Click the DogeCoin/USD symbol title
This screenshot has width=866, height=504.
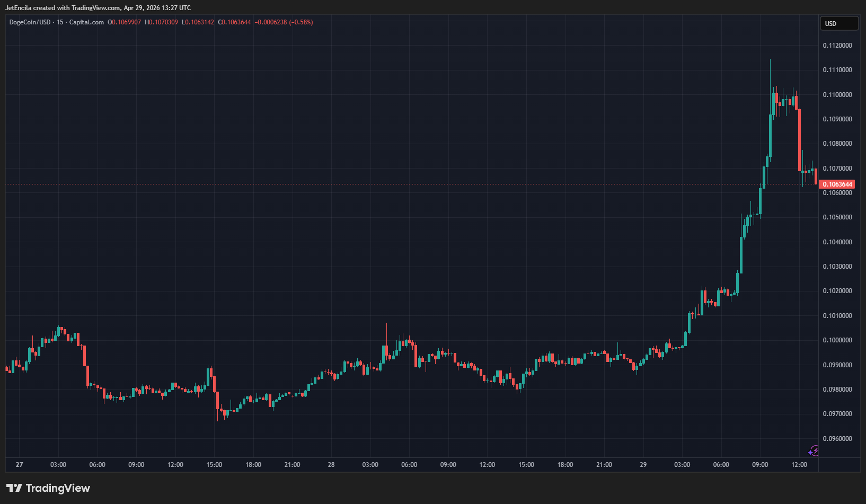(30, 22)
